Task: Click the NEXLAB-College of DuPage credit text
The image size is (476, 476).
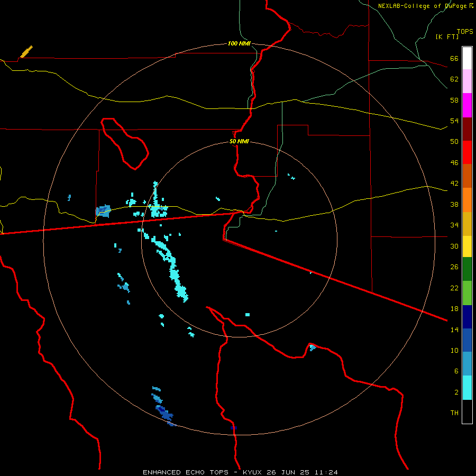Action: point(422,6)
